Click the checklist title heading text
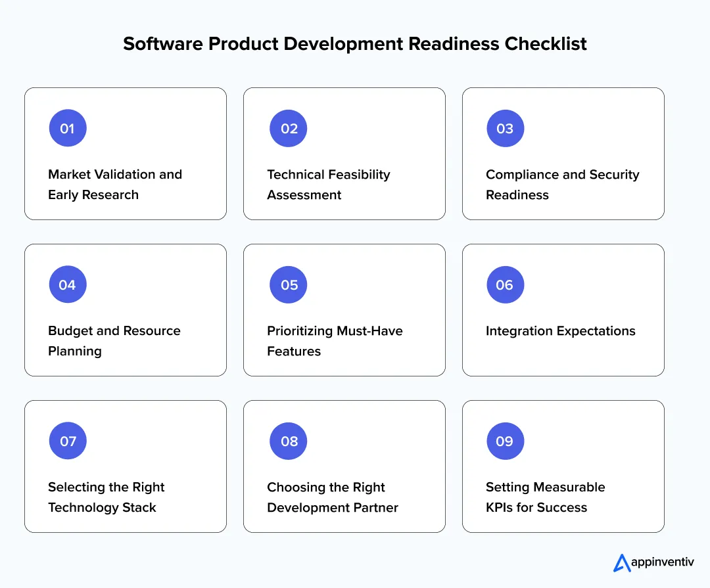This screenshot has height=588, width=710. pyautogui.click(x=355, y=43)
